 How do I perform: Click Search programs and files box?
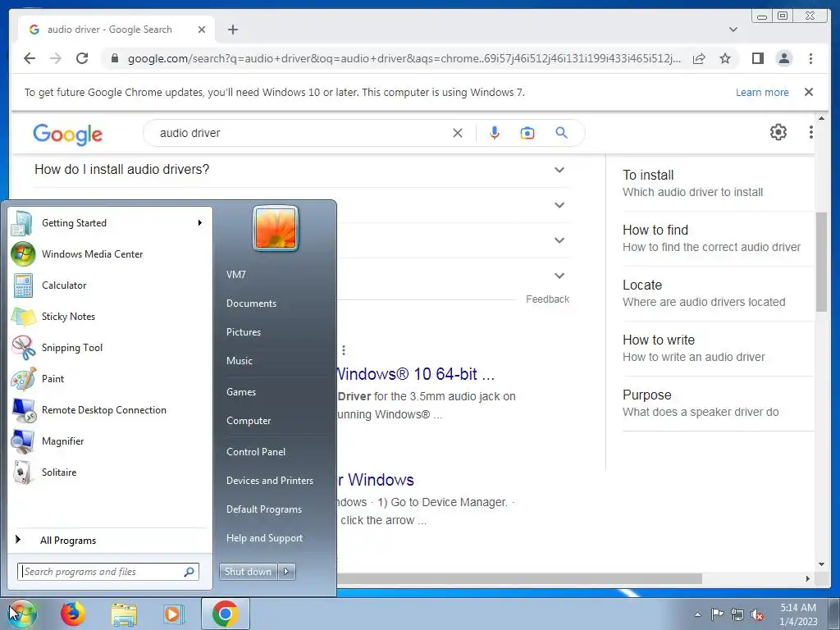[x=107, y=572]
